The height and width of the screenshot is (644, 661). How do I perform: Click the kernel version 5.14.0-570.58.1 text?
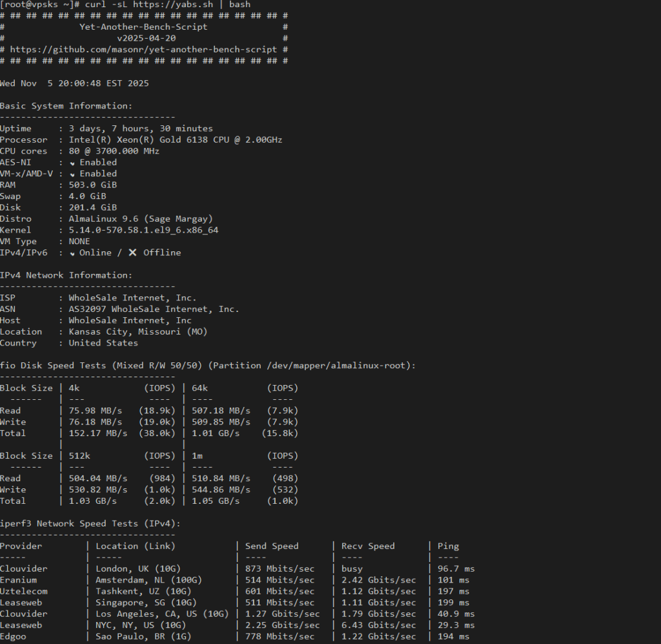pos(143,230)
